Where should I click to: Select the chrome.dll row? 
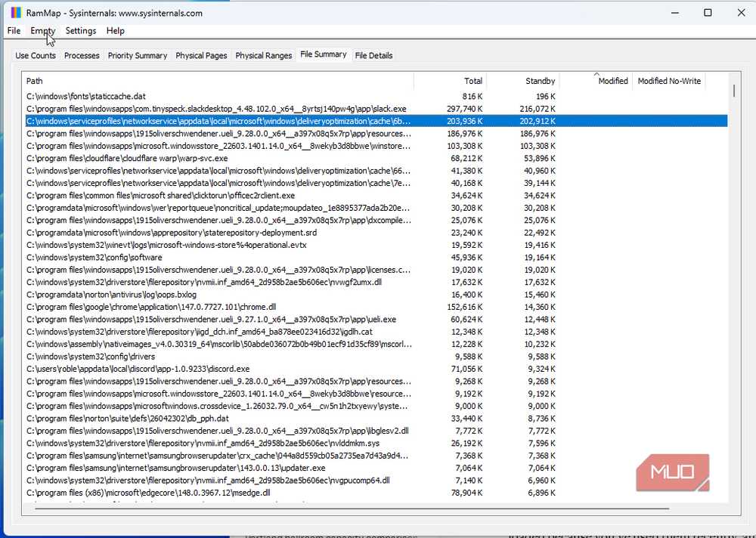[x=376, y=307]
